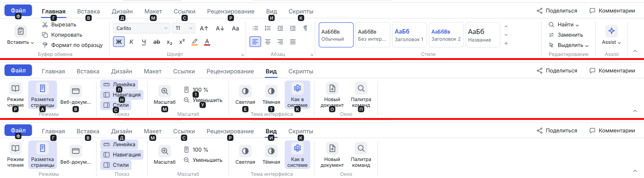Apply superscript x² formatting

click(182, 42)
